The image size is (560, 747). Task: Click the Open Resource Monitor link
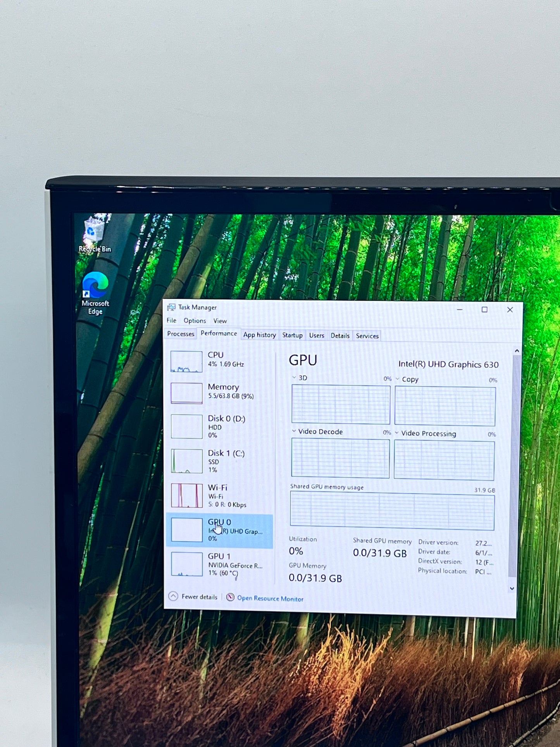[270, 599]
